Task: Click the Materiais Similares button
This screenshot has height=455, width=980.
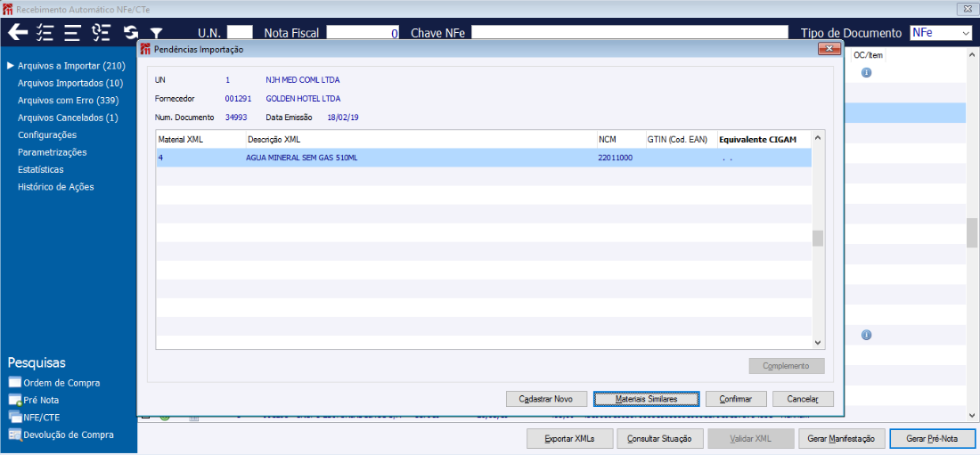Action: (645, 398)
